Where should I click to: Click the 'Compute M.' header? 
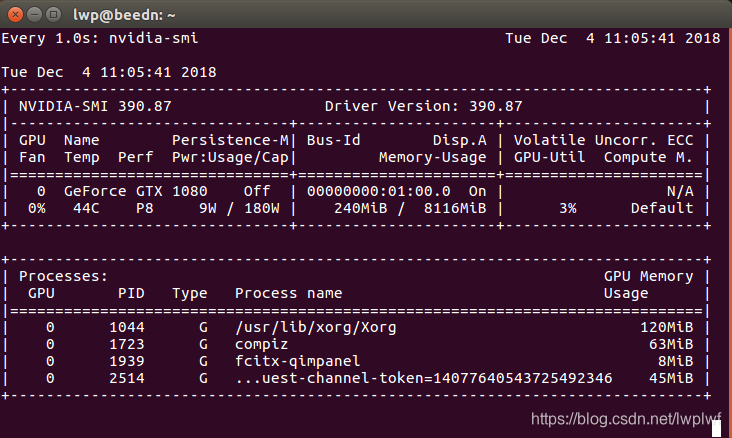[648, 157]
